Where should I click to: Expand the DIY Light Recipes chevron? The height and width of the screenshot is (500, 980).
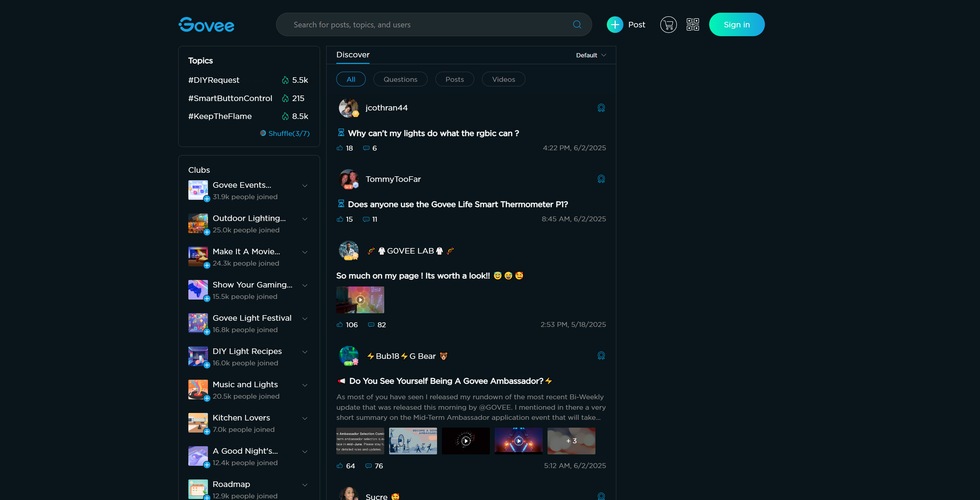pos(305,352)
